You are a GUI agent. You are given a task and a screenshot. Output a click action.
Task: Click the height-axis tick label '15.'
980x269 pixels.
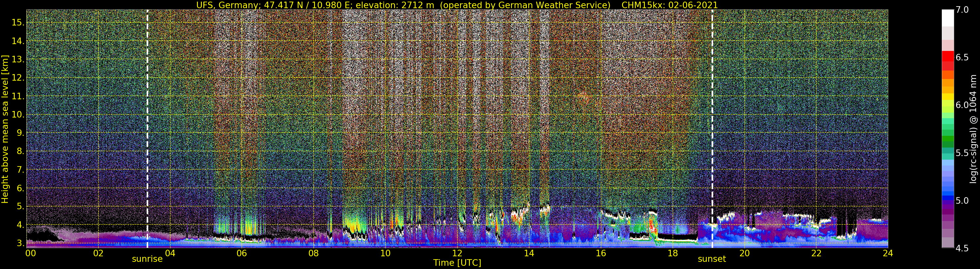pyautogui.click(x=18, y=23)
